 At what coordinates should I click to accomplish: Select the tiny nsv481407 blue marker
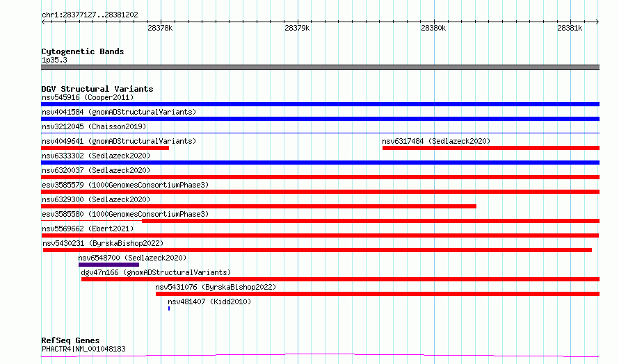[169, 308]
